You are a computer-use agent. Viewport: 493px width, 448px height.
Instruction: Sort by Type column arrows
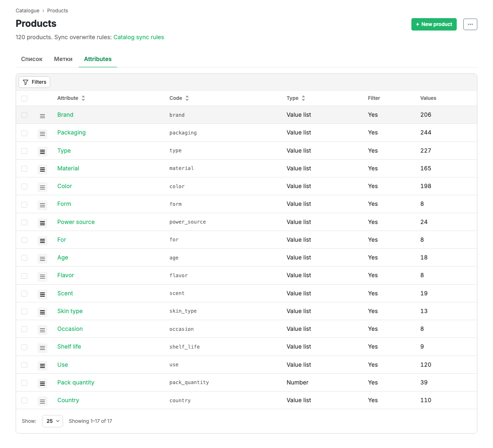click(303, 98)
